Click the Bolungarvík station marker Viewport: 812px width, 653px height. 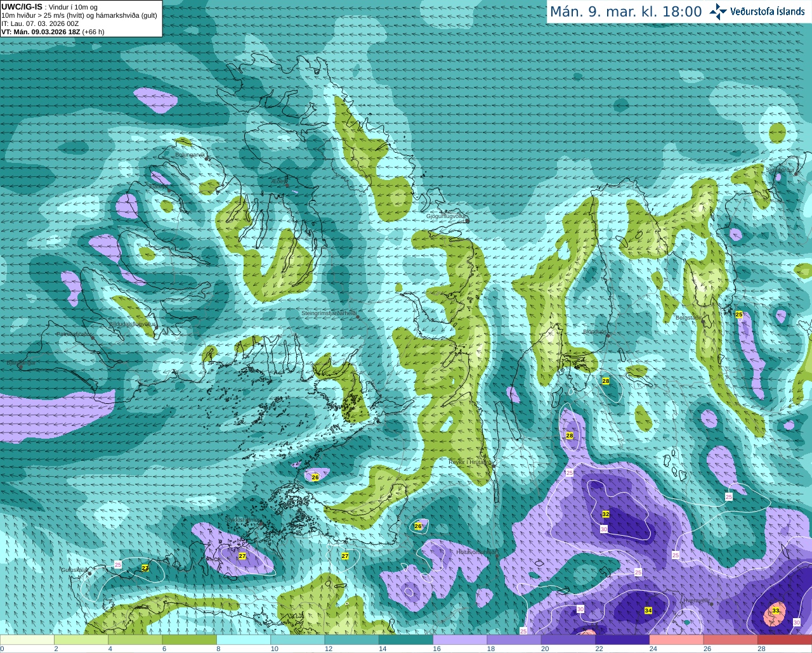tap(206, 158)
